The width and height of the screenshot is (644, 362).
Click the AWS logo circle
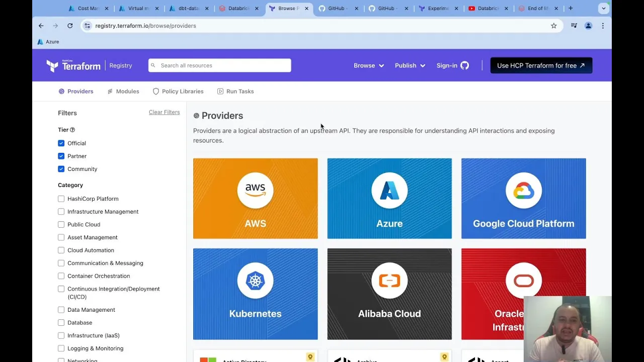coord(255,190)
